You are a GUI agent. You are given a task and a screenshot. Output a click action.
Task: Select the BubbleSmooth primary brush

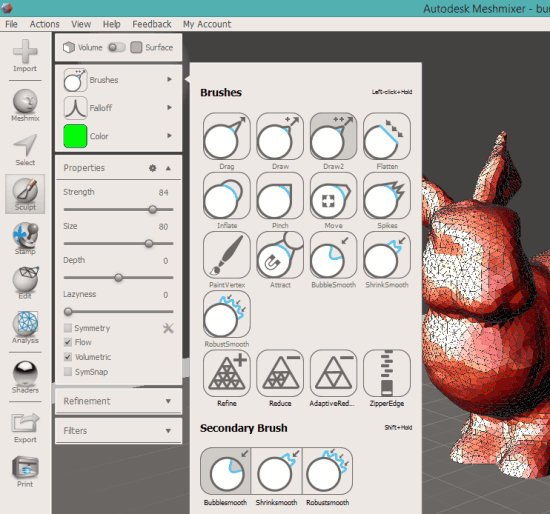pyautogui.click(x=333, y=255)
